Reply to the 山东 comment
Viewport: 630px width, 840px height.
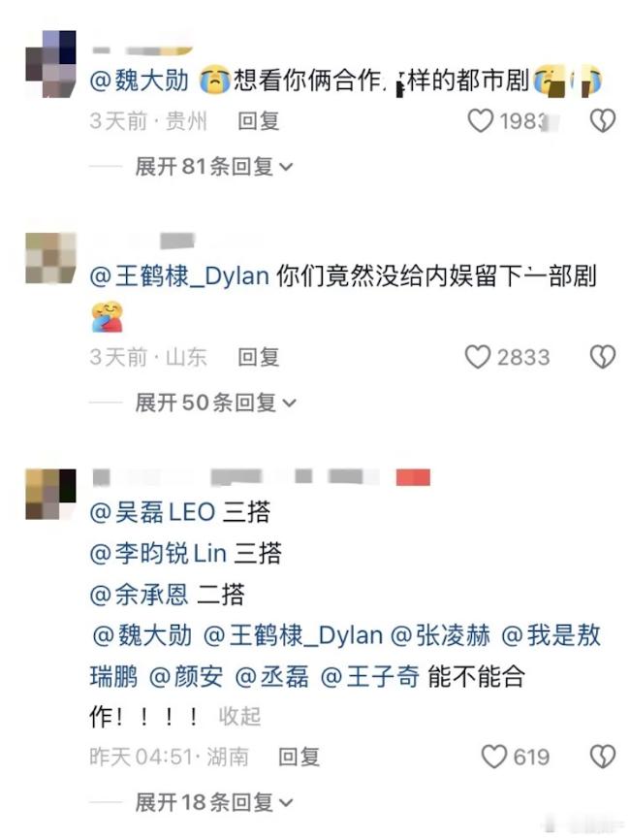click(x=259, y=357)
